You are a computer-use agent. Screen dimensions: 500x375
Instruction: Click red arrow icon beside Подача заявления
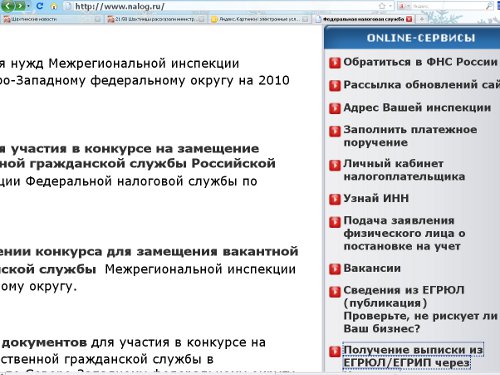pyautogui.click(x=335, y=222)
